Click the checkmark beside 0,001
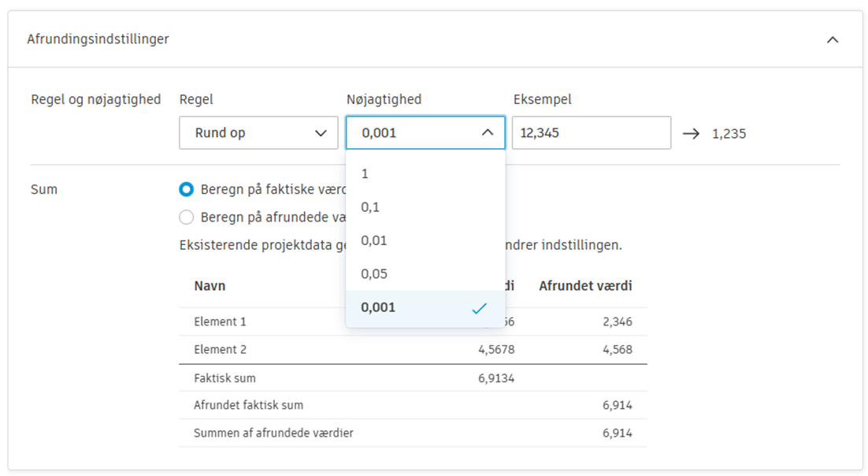 coord(479,308)
